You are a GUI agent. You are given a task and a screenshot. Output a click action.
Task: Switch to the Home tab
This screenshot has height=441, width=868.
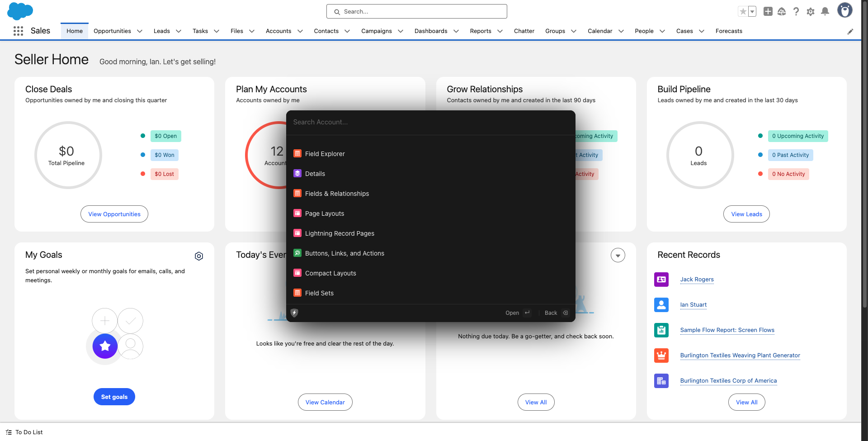(x=75, y=31)
